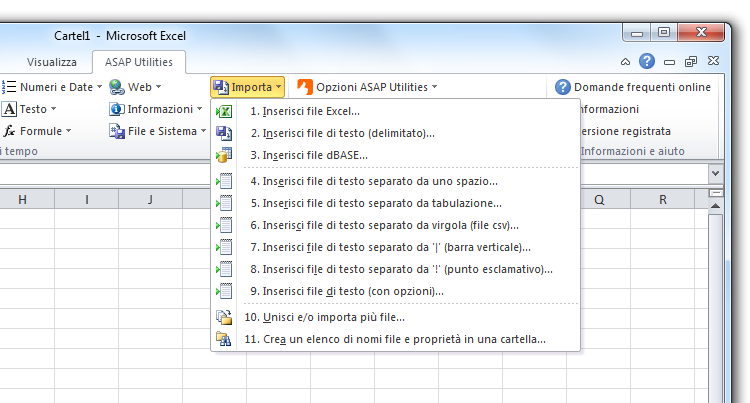The width and height of the screenshot is (750, 403).
Task: Select column H header
Action: point(22,199)
